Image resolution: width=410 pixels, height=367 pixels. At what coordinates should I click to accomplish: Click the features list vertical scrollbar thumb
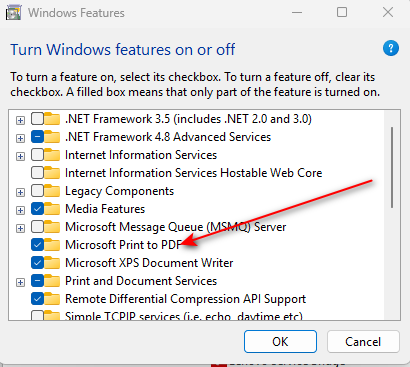coord(392,167)
